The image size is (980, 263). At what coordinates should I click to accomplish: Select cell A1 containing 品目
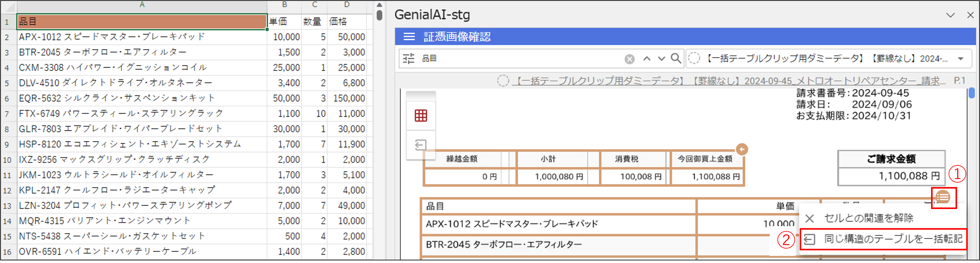tap(142, 22)
